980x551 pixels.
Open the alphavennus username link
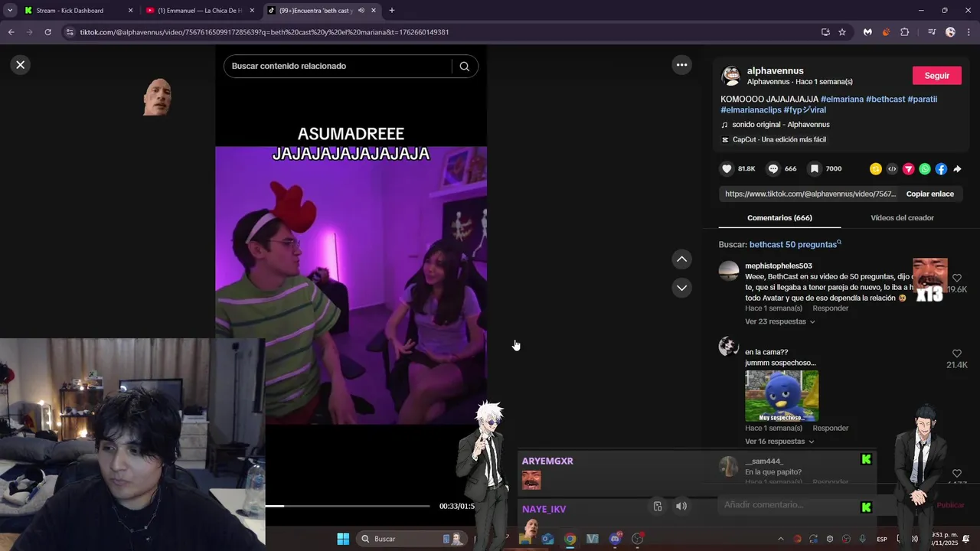click(775, 71)
